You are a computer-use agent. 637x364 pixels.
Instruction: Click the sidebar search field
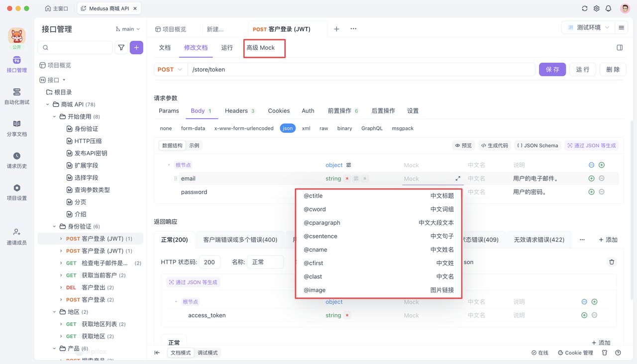coord(76,48)
